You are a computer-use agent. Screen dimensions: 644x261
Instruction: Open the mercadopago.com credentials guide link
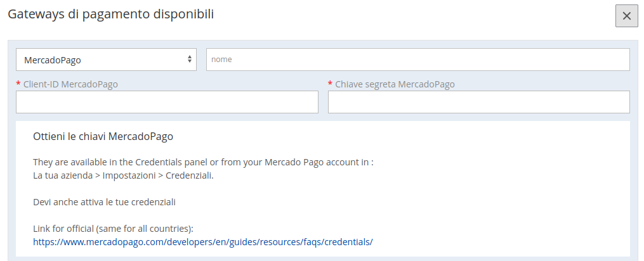click(203, 242)
